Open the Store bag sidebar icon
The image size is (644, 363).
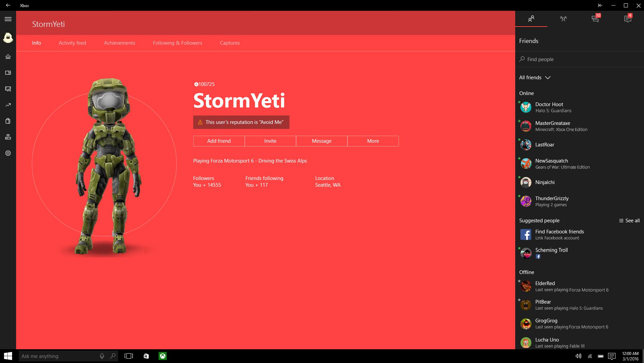[8, 121]
